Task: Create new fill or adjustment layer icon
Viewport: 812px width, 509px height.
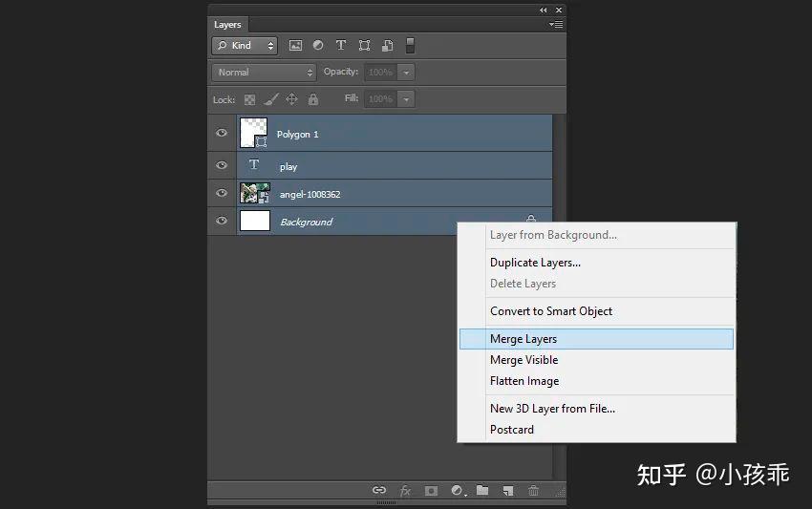Action: click(x=458, y=490)
